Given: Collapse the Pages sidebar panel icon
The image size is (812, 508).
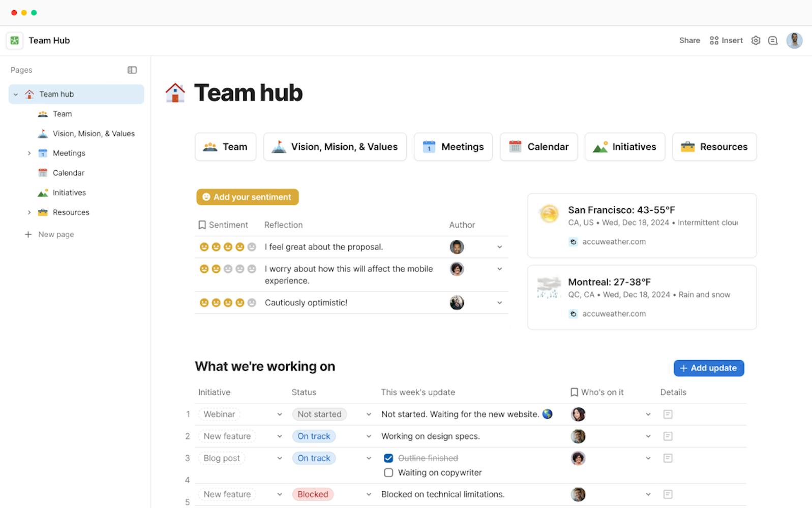Looking at the screenshot, I should (132, 70).
